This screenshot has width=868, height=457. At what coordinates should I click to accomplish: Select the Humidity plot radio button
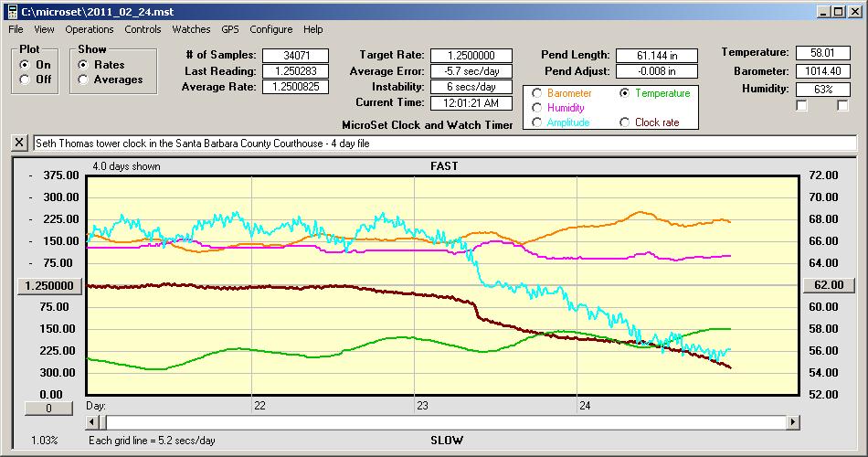[536, 108]
